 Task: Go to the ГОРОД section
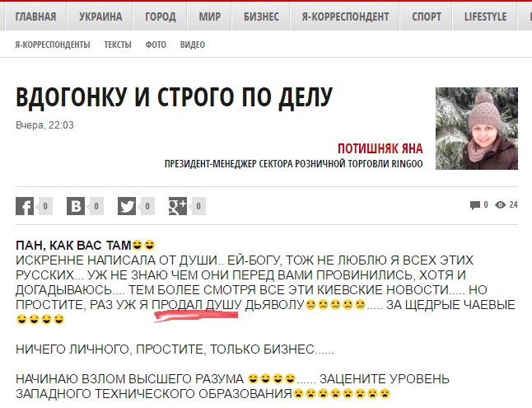(x=161, y=16)
